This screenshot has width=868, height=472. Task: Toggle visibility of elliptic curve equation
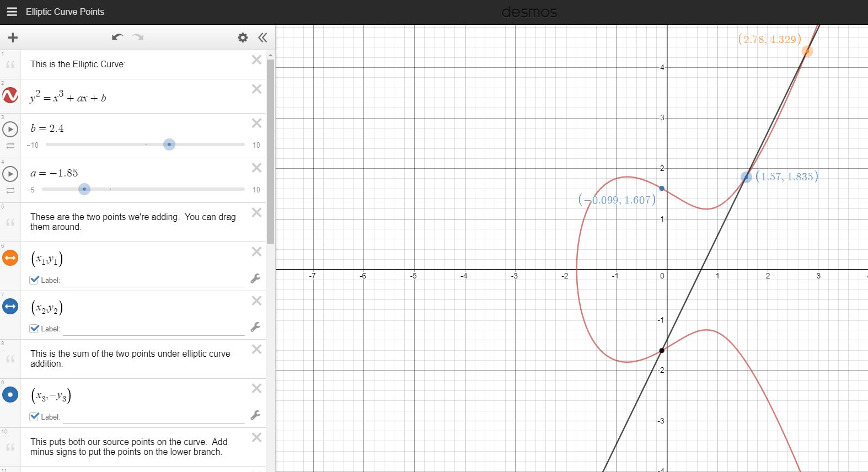click(x=10, y=95)
